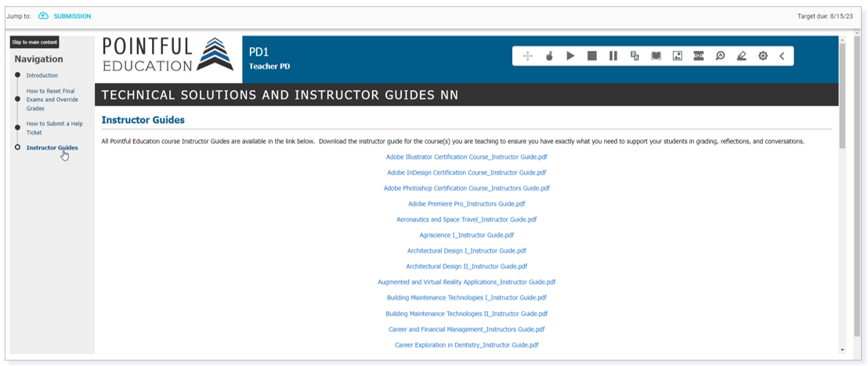Viewport: 868px width, 366px height.
Task: Open Agriscience I Instructor Guide PDF
Action: pos(467,235)
